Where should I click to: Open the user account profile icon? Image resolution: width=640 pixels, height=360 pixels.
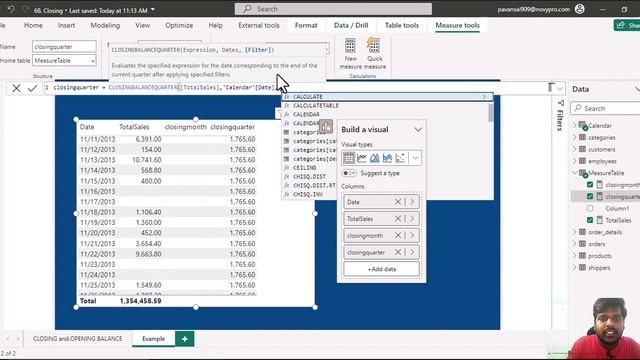pos(580,9)
